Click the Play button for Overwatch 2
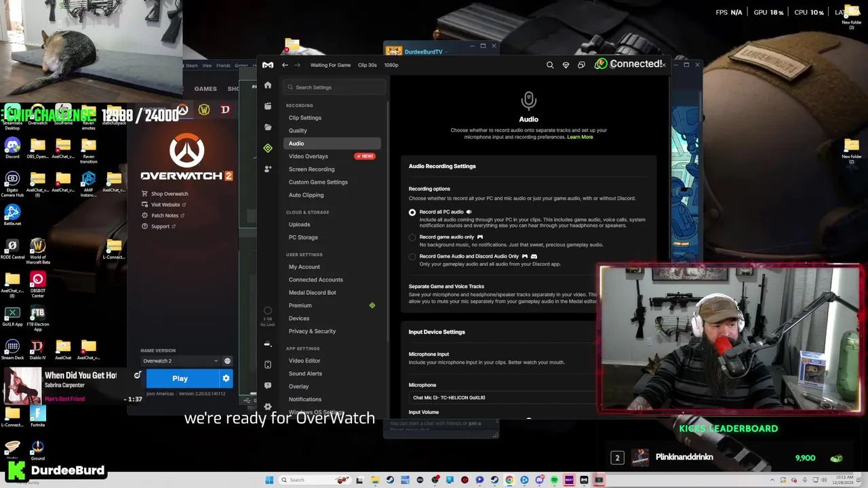Viewport: 868px width, 488px height. pos(180,379)
